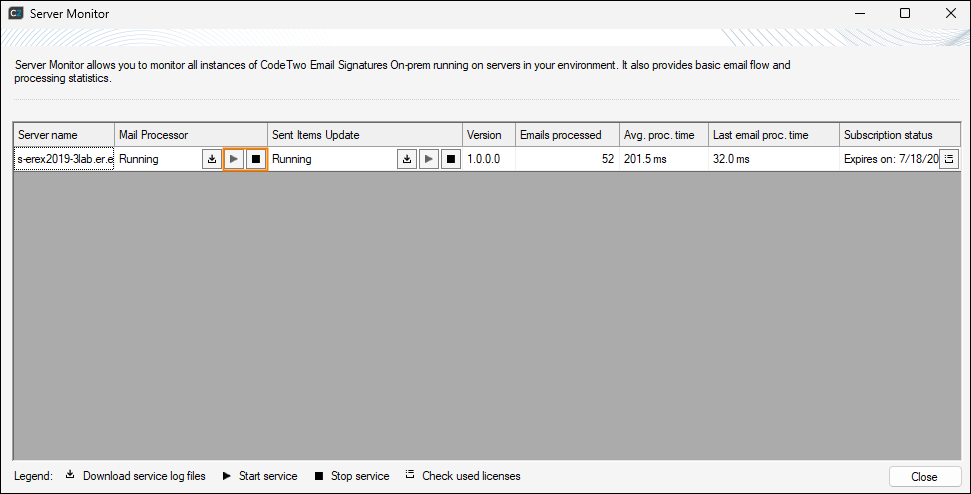Click the Server name column header
Screen dimensions: 971x494
tap(64, 135)
